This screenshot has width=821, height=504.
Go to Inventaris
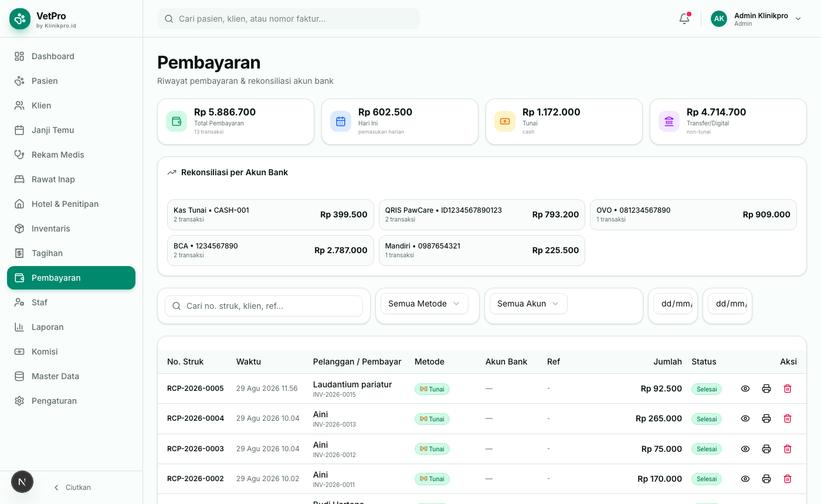(71, 229)
